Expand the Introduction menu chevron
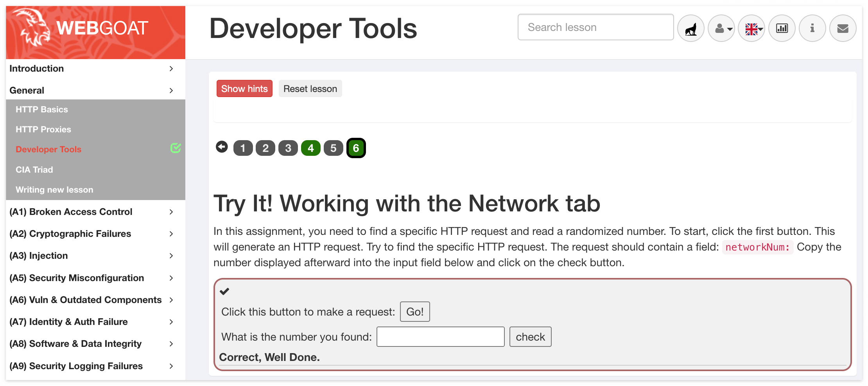Image resolution: width=868 pixels, height=386 pixels. coord(171,69)
